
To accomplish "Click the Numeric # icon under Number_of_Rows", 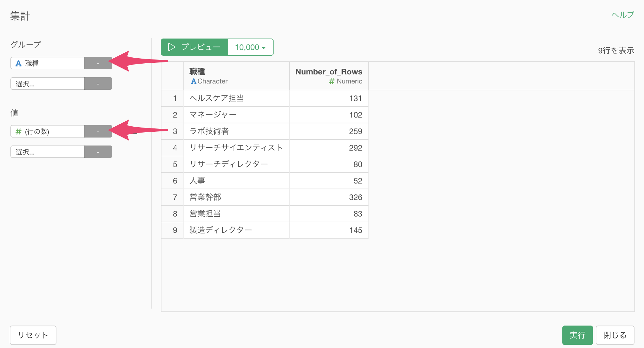I will click(332, 81).
